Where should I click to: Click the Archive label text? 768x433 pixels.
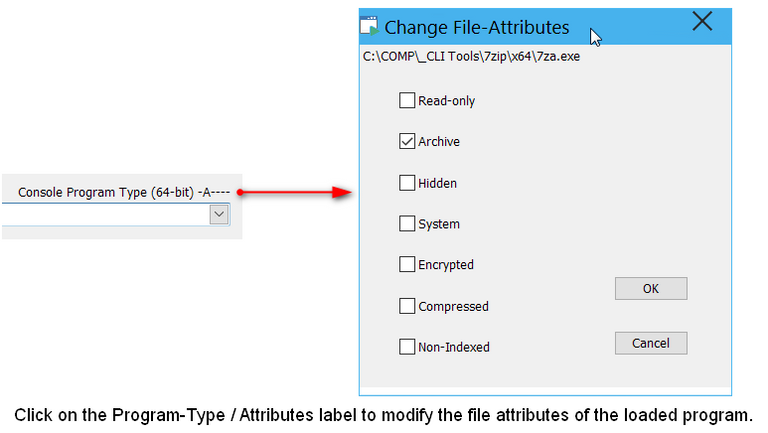tap(439, 142)
